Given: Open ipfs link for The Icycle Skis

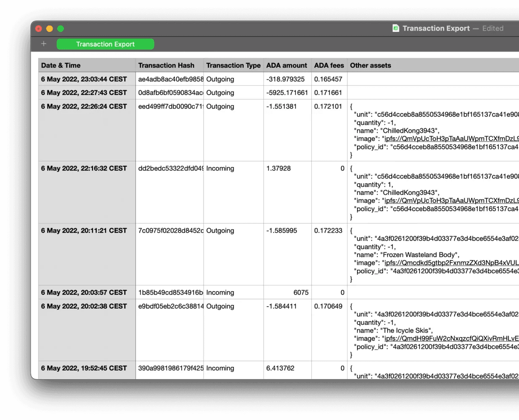Looking at the screenshot, I should tap(452, 339).
